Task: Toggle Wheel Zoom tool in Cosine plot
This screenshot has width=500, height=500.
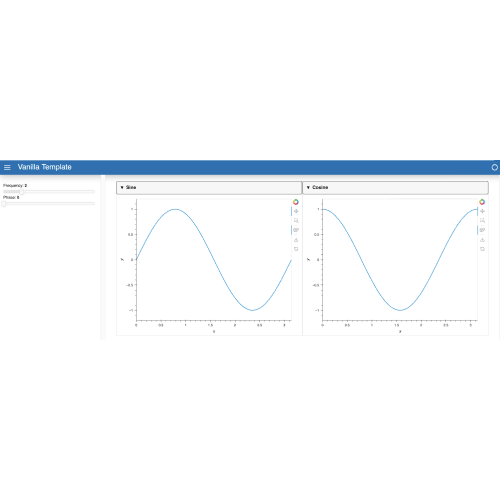Action: tap(482, 230)
